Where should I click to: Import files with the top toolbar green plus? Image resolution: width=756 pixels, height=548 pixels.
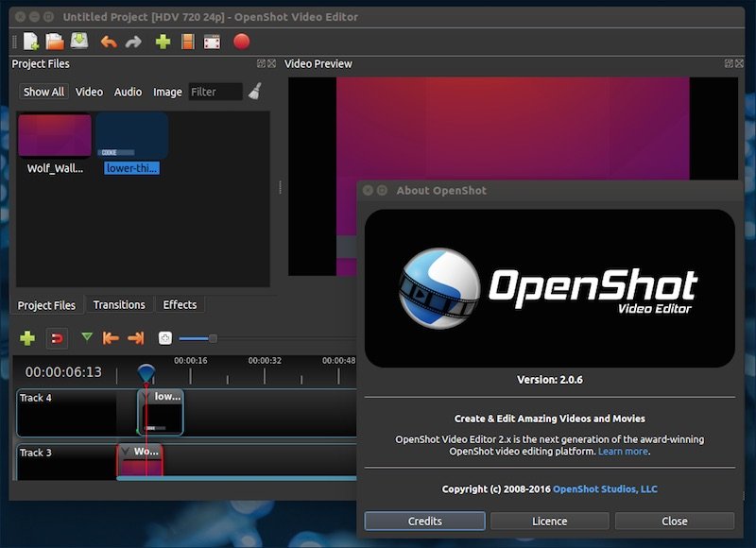[163, 42]
